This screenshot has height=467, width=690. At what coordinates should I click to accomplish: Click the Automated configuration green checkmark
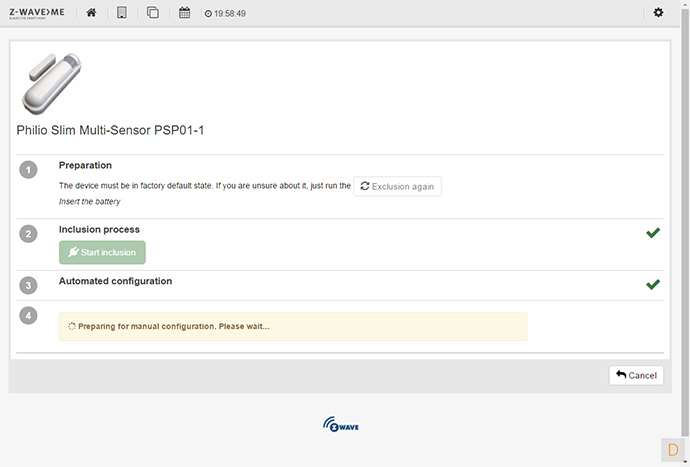(653, 284)
